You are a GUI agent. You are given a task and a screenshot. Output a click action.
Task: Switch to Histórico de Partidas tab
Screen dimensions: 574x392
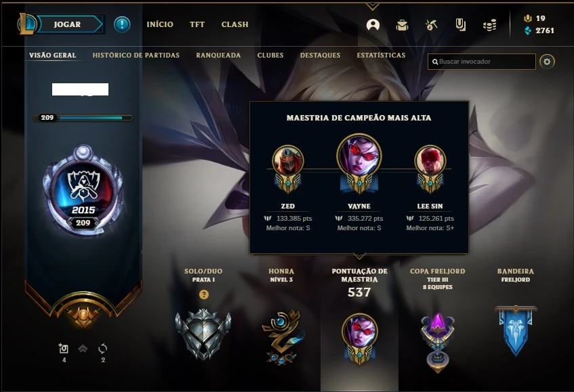tap(136, 56)
